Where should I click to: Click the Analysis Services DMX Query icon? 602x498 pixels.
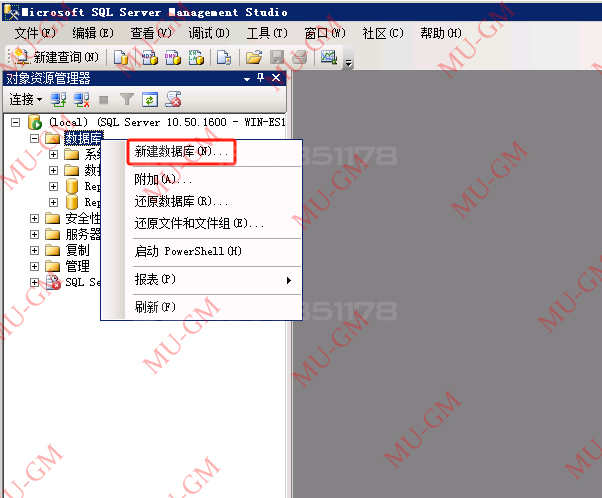coord(173,58)
